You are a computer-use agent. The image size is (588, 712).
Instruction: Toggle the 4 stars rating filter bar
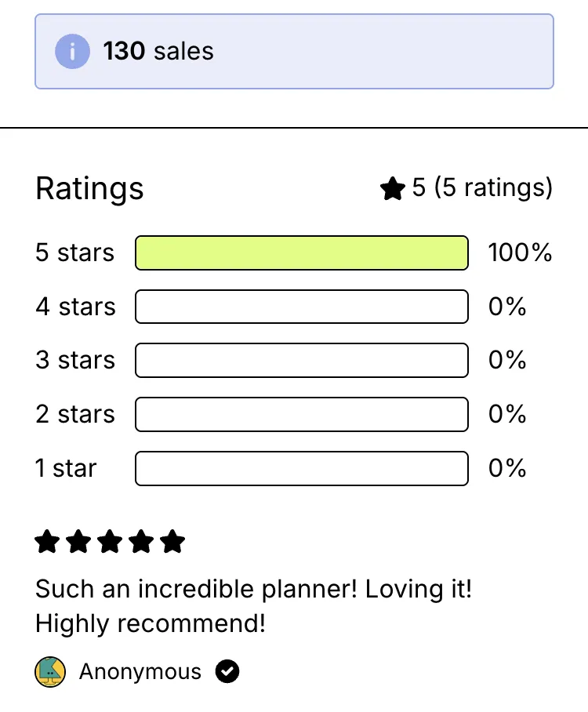pos(301,307)
